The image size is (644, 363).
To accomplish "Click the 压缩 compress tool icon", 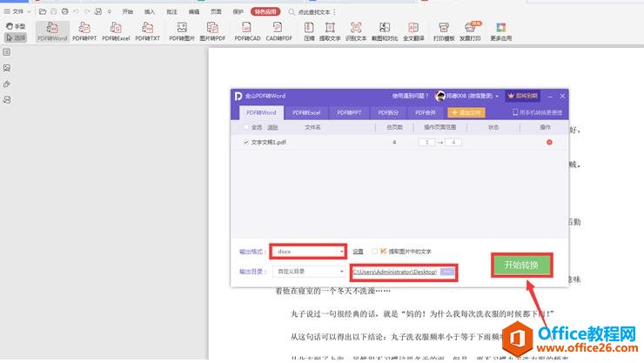I will [x=309, y=31].
